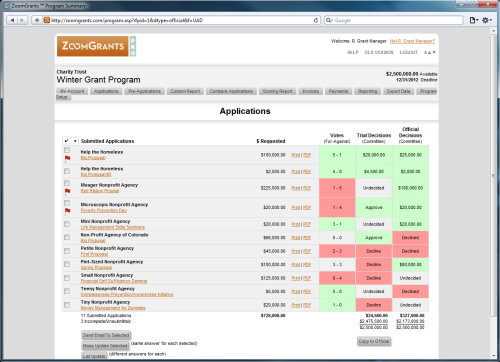This screenshot has width=500, height=362.
Task: Click the List Update button
Action: point(94,356)
